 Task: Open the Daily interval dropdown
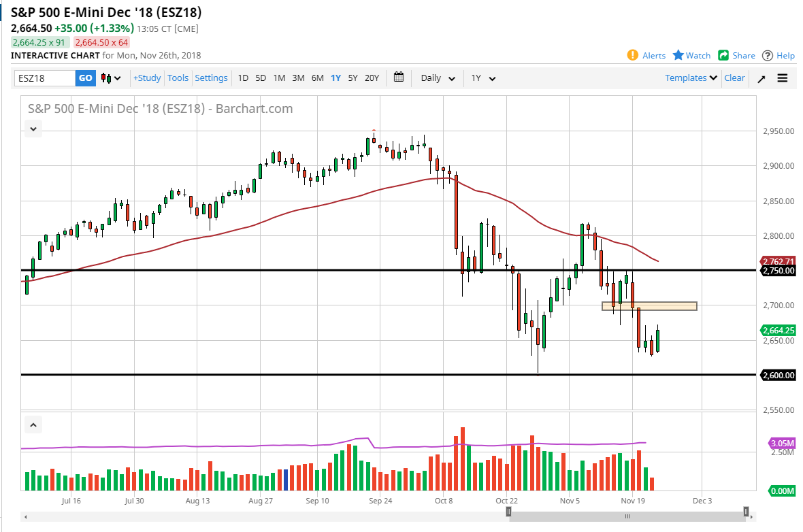436,78
